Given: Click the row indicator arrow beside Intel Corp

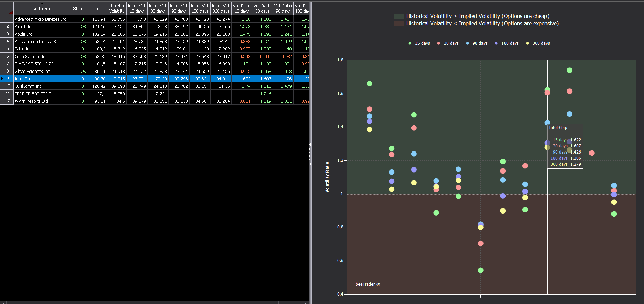Looking at the screenshot, I should pos(2,79).
